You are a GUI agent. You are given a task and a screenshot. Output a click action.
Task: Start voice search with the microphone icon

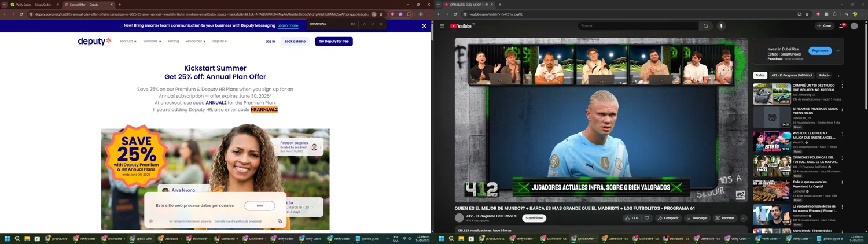(x=721, y=26)
